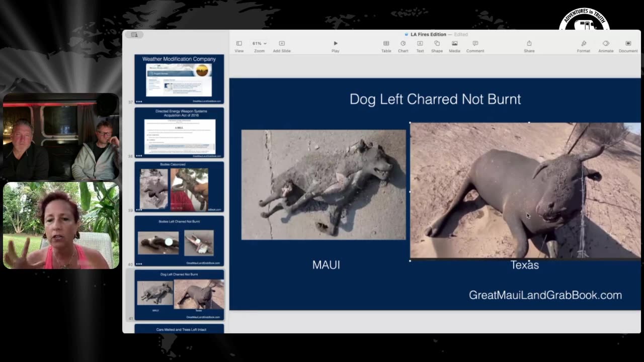Viewport: 644px width, 362px height.
Task: Toggle the slide navigator view button
Action: [134, 35]
